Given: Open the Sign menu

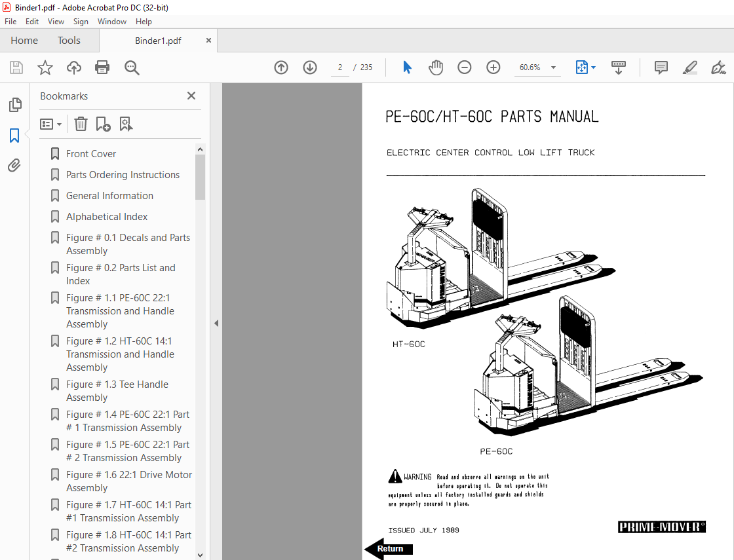Looking at the screenshot, I should click(81, 22).
